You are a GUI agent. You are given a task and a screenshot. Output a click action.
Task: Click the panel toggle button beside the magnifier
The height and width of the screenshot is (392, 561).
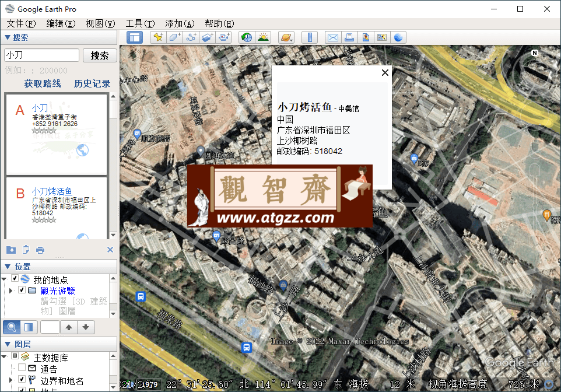29,327
